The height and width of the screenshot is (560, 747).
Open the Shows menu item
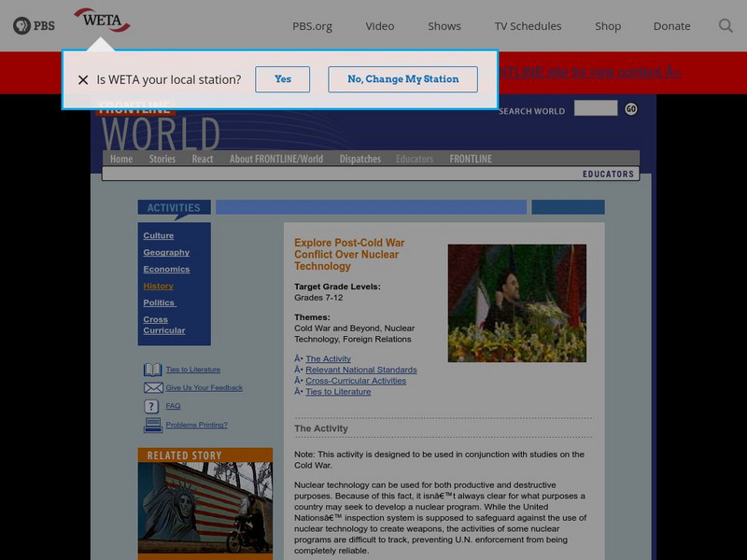point(444,26)
